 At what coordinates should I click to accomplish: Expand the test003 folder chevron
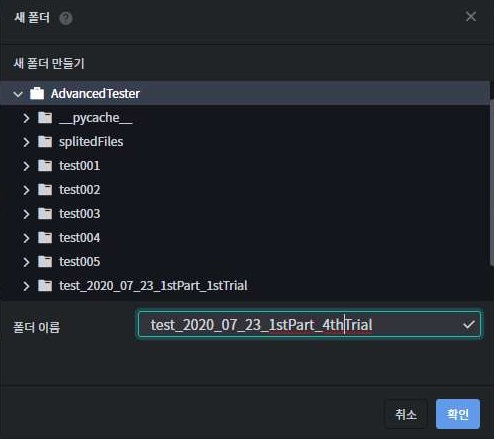pyautogui.click(x=26, y=214)
